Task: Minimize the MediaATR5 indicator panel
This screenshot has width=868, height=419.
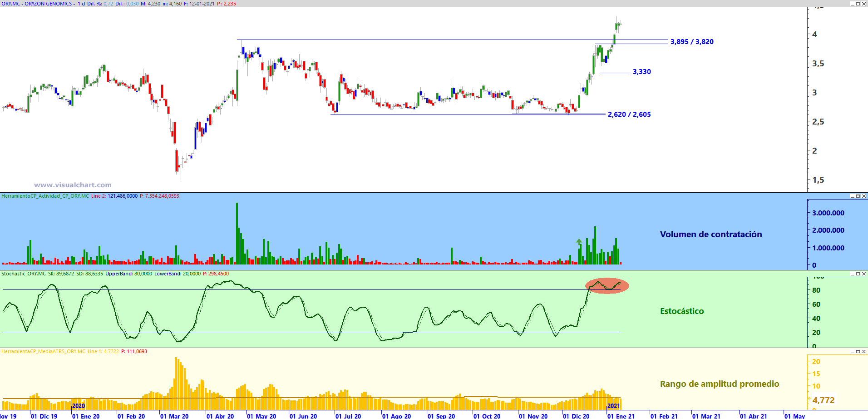Action: pyautogui.click(x=852, y=352)
